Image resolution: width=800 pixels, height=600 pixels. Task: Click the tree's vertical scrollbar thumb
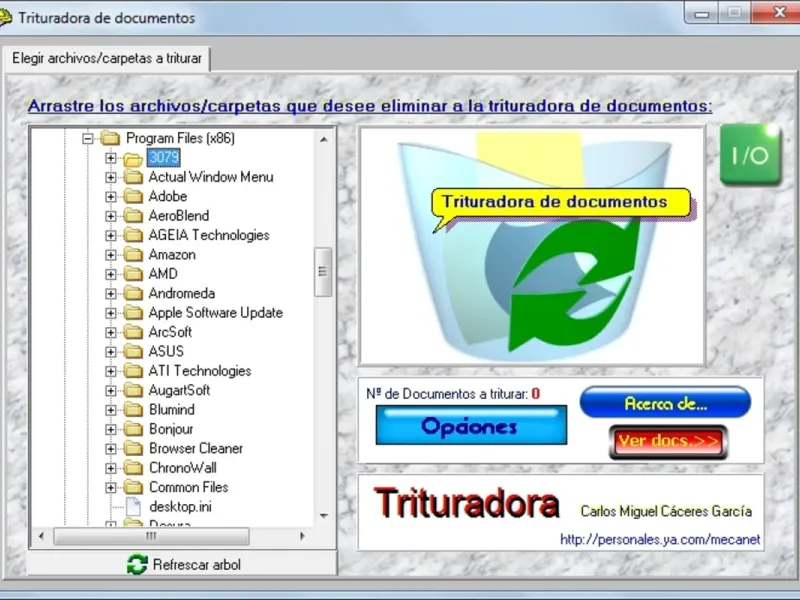[x=322, y=272]
